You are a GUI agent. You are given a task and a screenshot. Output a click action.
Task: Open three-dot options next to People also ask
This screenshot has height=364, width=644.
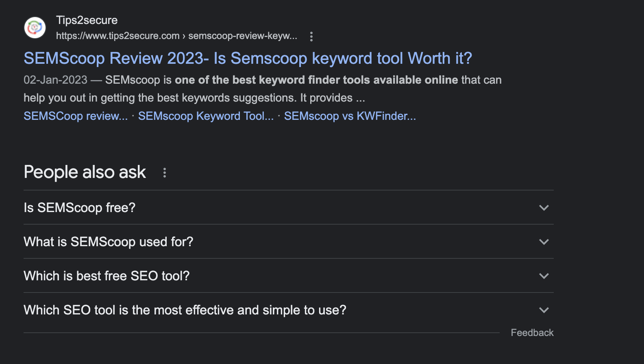165,173
